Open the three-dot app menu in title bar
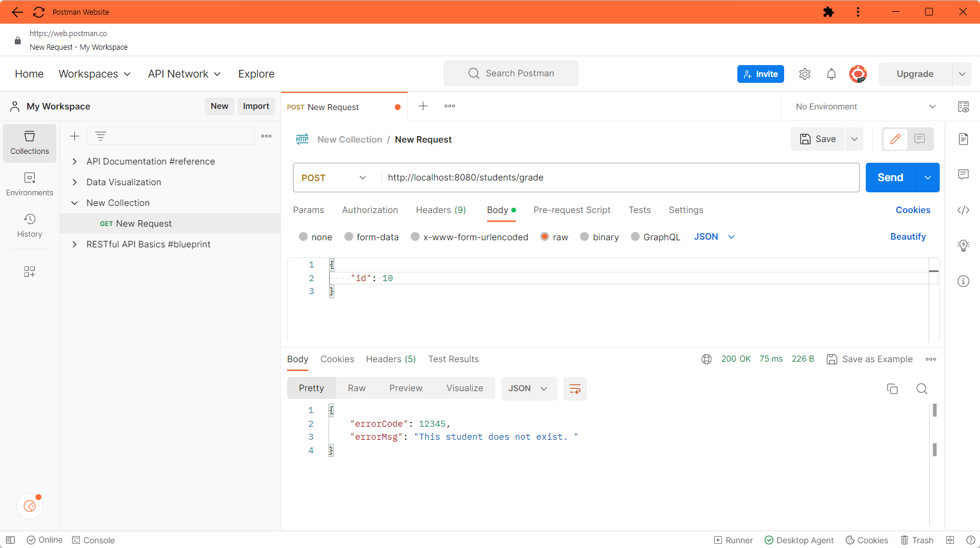Screen dimensions: 980x548 pyautogui.click(x=858, y=12)
